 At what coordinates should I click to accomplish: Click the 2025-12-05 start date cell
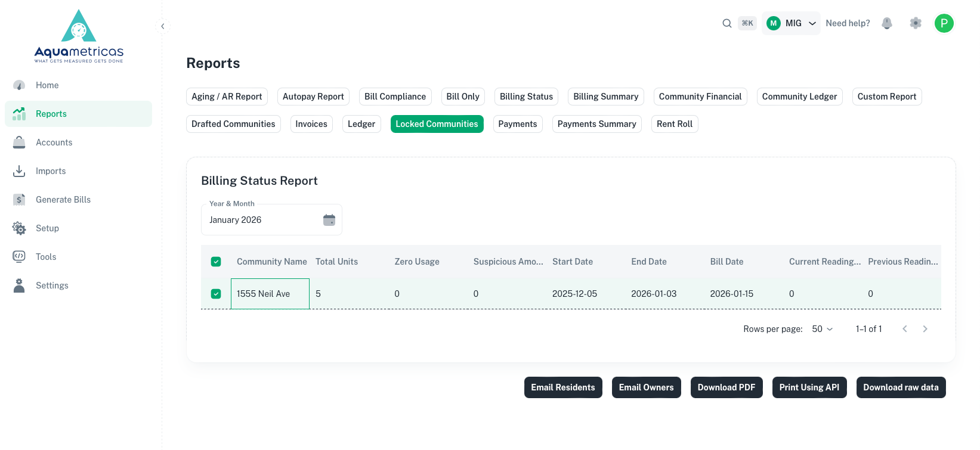587,294
